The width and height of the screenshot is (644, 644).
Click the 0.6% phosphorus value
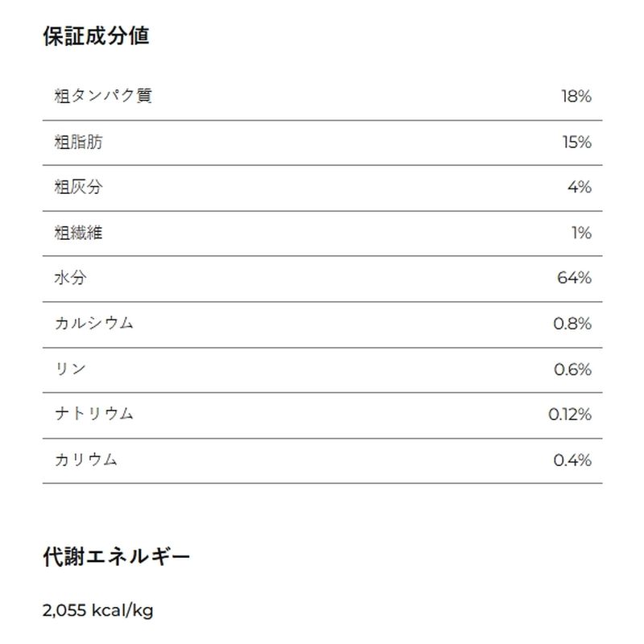(572, 369)
